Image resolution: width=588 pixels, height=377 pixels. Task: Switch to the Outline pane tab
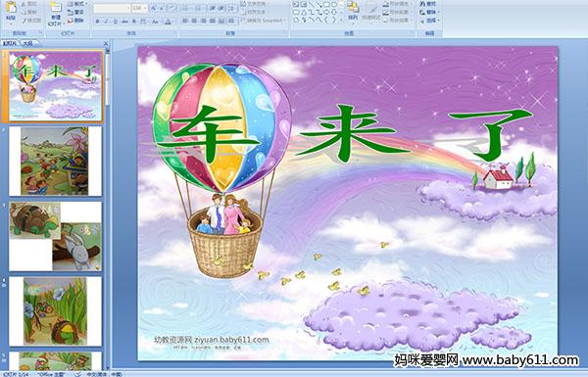[27, 43]
